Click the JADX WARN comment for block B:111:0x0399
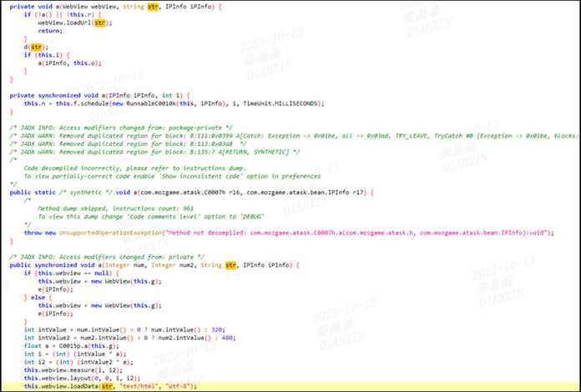Image resolution: width=581 pixels, height=392 pixels. click(294, 136)
